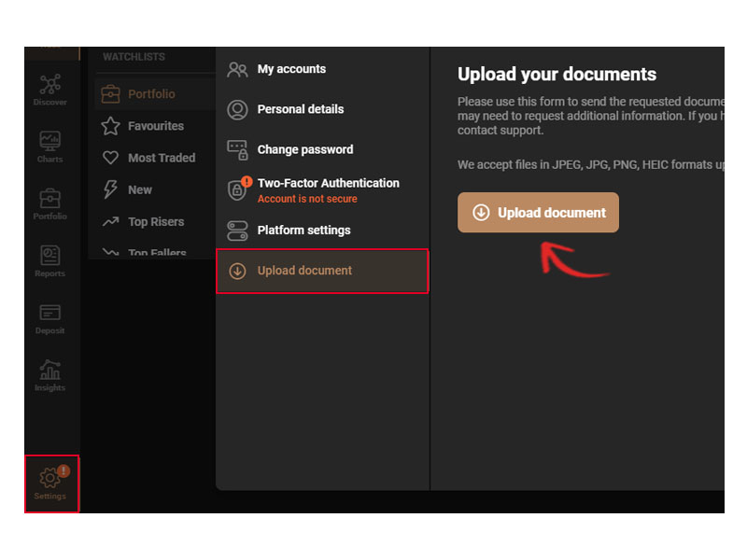Open Insights in the sidebar

click(x=50, y=375)
